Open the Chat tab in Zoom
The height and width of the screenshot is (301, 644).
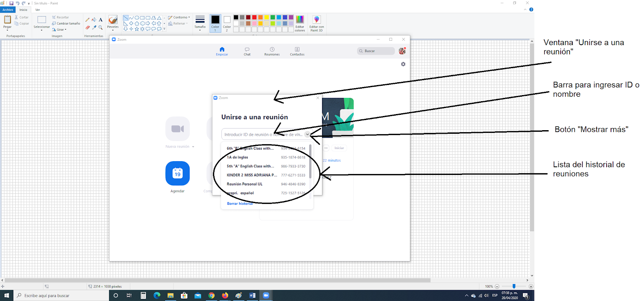[x=247, y=51]
